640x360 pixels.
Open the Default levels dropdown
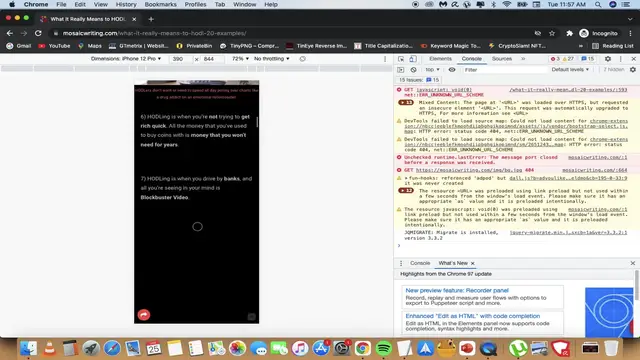[x=570, y=70]
